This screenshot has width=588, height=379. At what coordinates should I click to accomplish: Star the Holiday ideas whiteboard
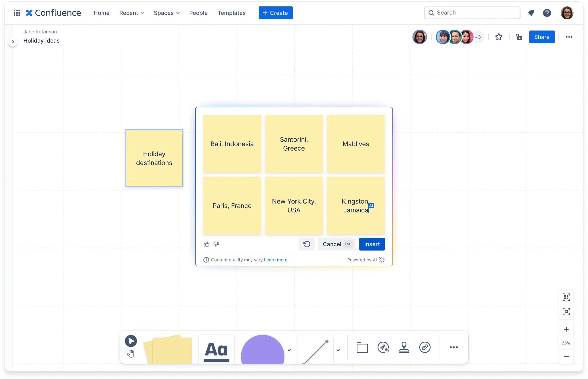[499, 37]
